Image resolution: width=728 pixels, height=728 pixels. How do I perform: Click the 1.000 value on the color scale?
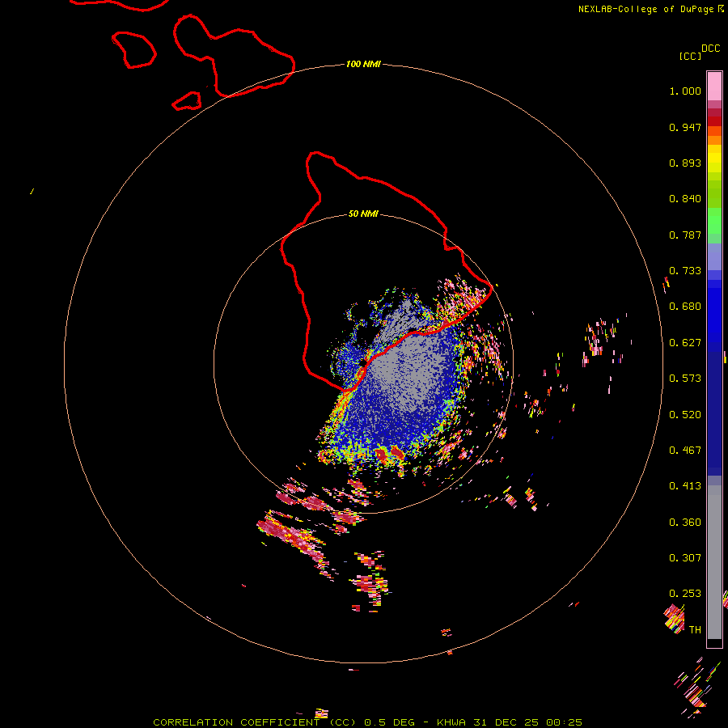pyautogui.click(x=685, y=91)
